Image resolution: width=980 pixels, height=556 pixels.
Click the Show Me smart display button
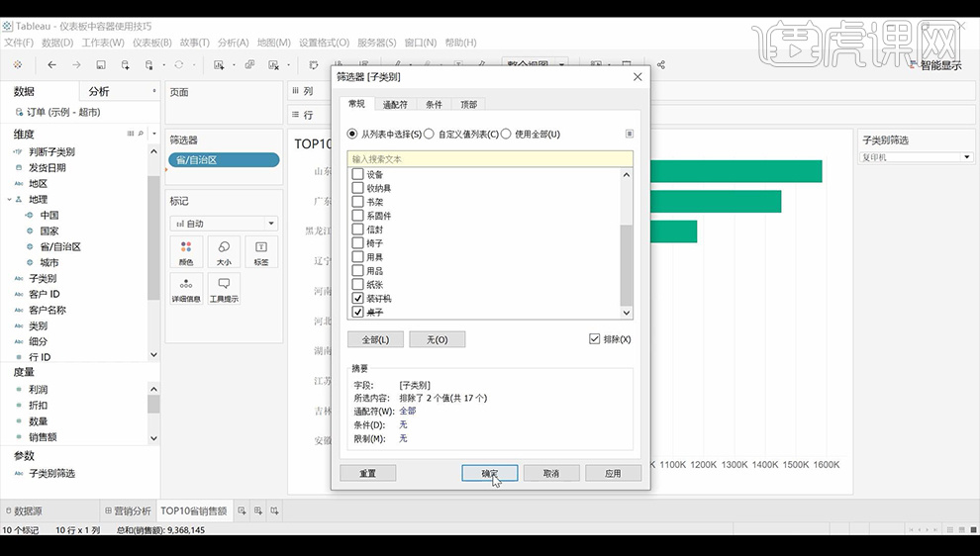[x=935, y=65]
